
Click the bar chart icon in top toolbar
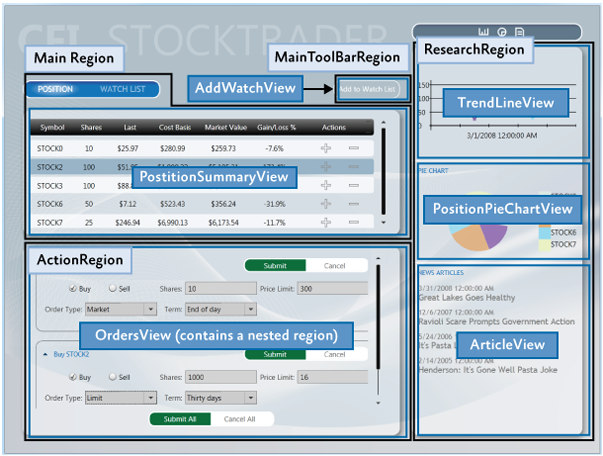click(x=484, y=32)
